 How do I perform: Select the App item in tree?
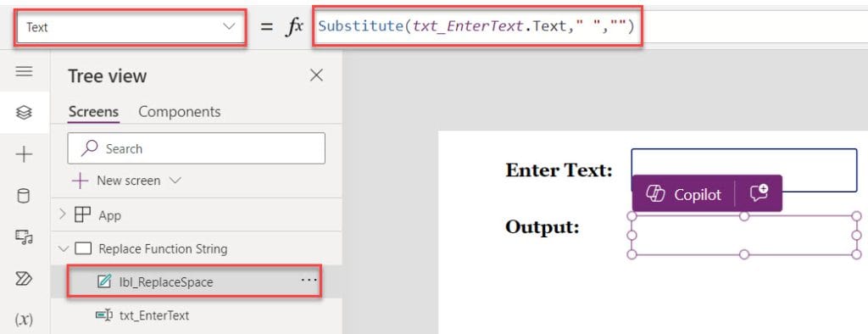click(x=109, y=215)
